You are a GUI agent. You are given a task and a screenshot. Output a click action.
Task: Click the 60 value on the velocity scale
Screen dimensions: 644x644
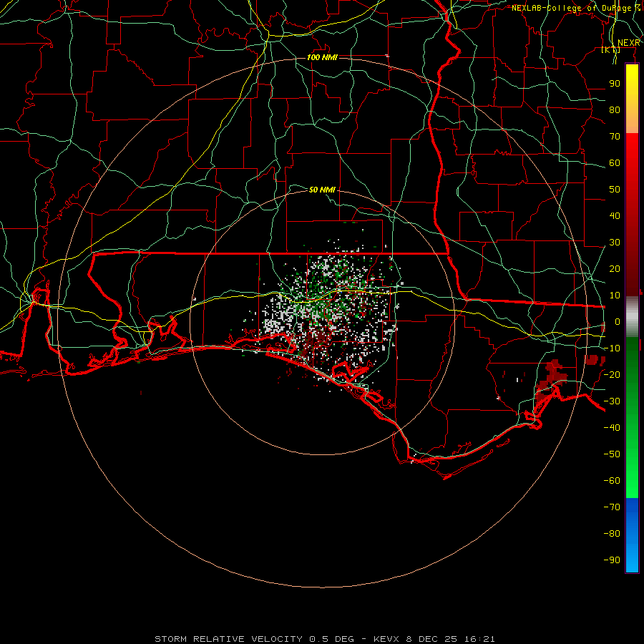615,163
